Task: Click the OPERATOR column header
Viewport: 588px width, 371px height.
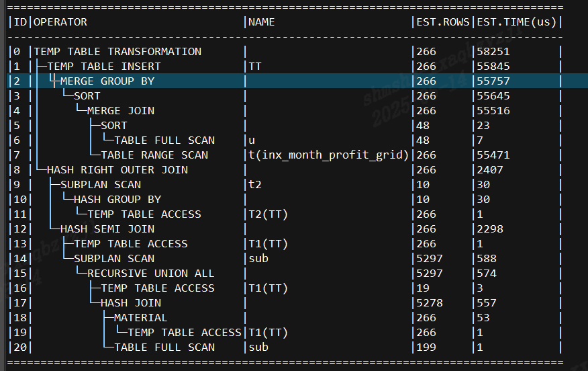Action: click(x=60, y=22)
